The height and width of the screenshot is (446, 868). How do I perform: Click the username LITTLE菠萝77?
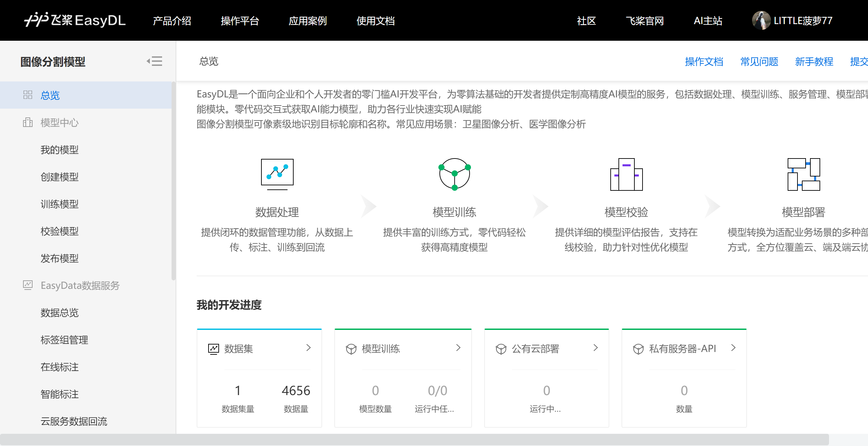pyautogui.click(x=803, y=21)
